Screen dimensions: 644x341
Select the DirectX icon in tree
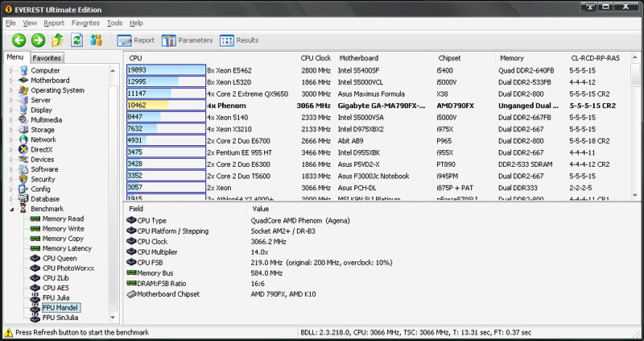[x=24, y=149]
